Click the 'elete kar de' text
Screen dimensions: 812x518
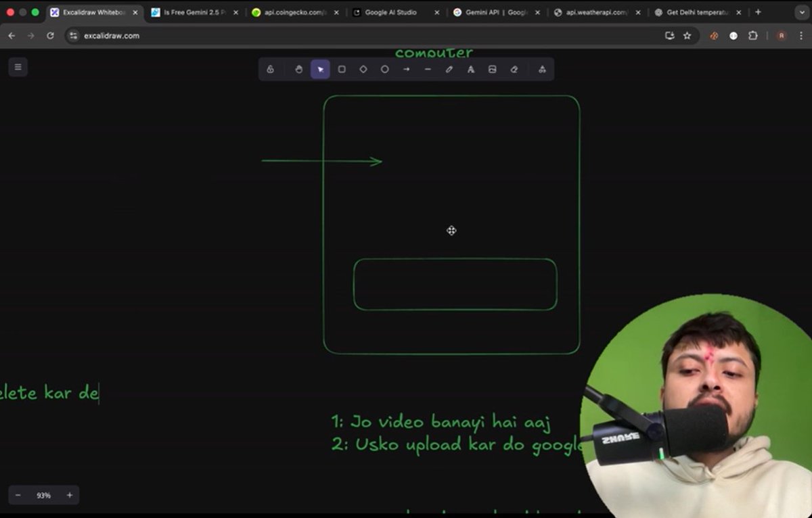49,392
